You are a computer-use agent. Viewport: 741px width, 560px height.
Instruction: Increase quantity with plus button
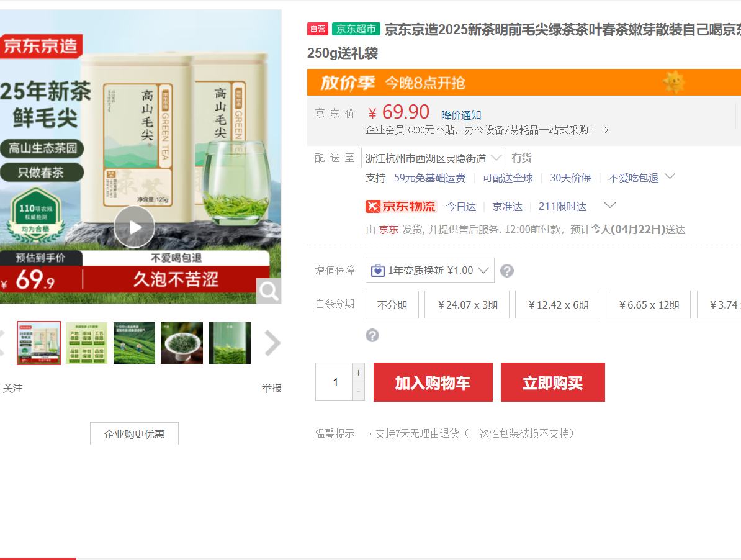tap(359, 373)
